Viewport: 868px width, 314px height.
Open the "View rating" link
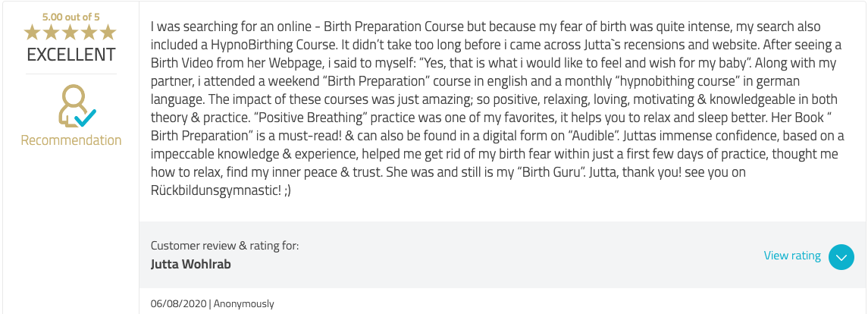[792, 256]
